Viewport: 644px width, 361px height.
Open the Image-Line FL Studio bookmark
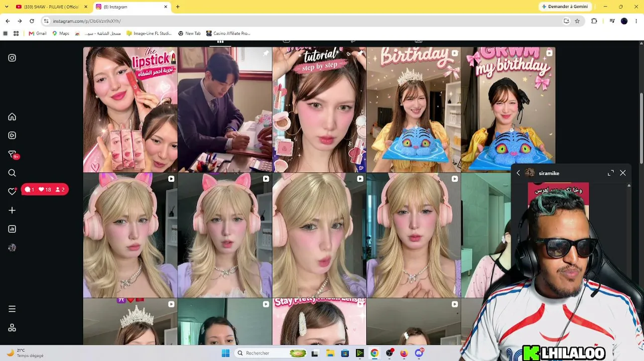149,34
